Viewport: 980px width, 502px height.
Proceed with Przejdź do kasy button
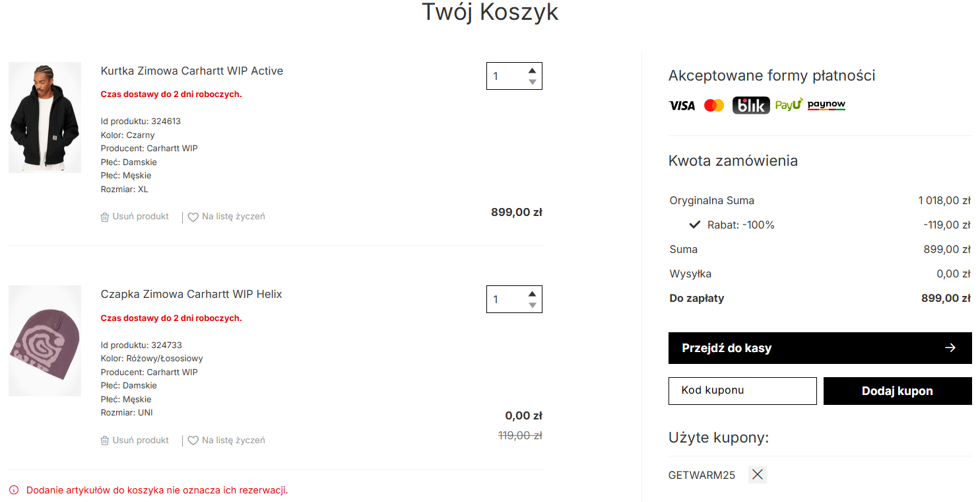coord(820,348)
